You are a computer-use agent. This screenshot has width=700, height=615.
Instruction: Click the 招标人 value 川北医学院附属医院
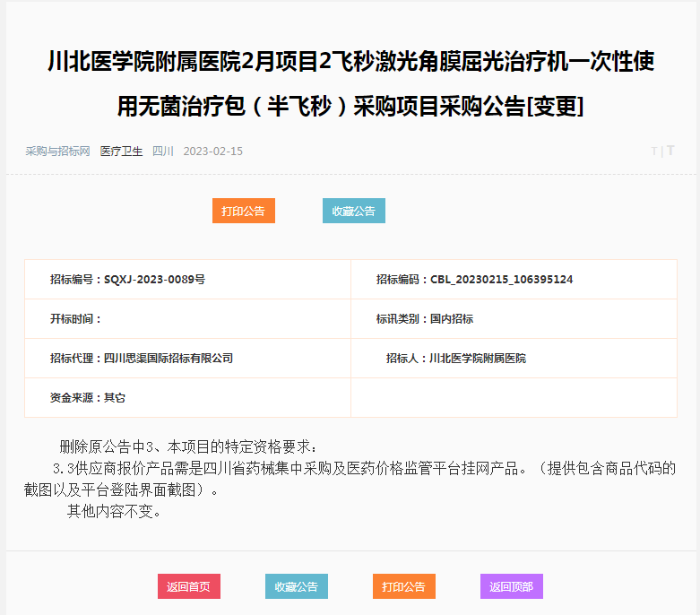(x=478, y=359)
